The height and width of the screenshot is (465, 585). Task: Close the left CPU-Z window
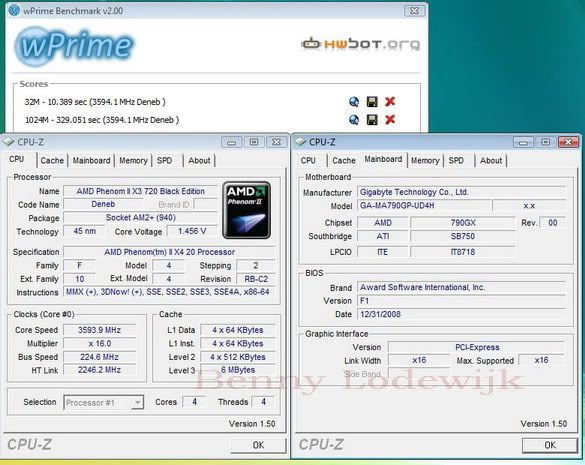[x=276, y=142]
